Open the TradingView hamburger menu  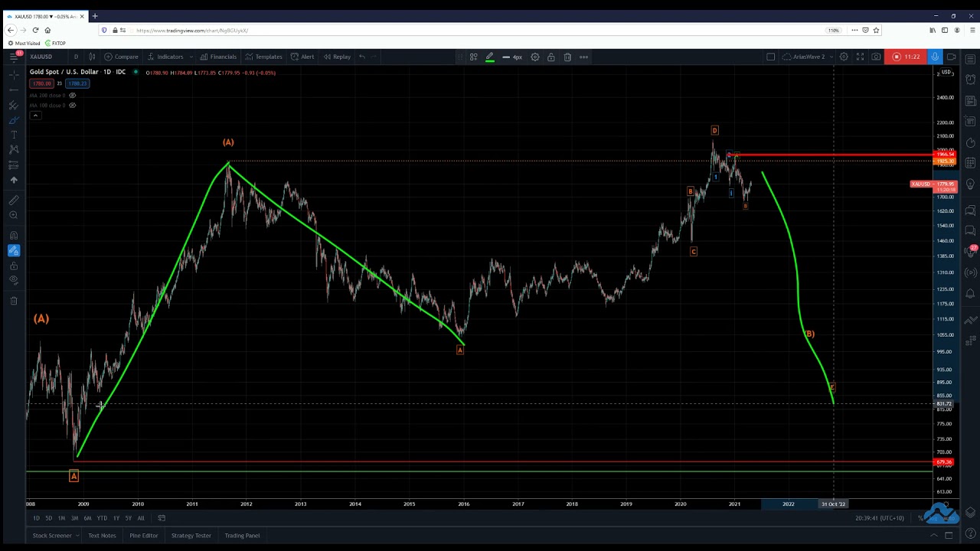click(x=13, y=57)
